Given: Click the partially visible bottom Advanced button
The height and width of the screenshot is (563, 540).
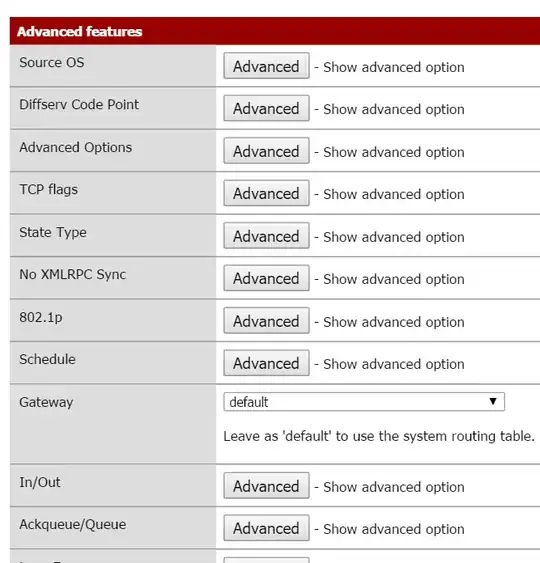Looking at the screenshot, I should (x=266, y=560).
